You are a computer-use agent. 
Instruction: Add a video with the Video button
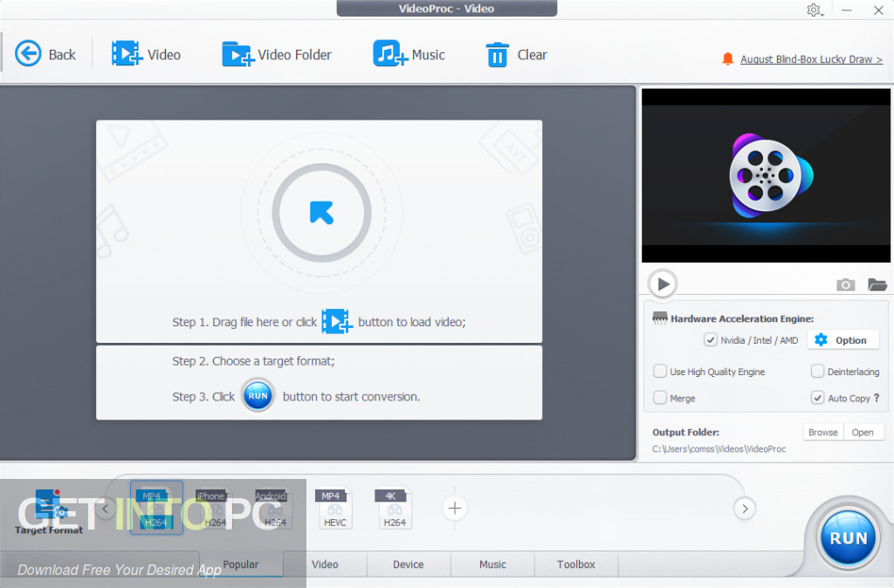click(147, 54)
